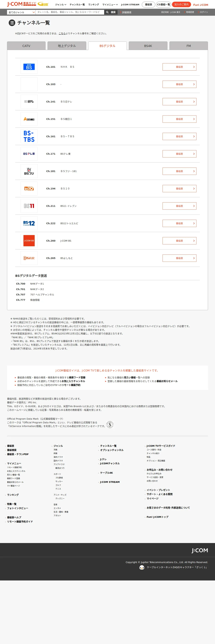Open 番組表 for Ch.265 BSよしもと
The image size is (215, 644).
click(x=180, y=258)
